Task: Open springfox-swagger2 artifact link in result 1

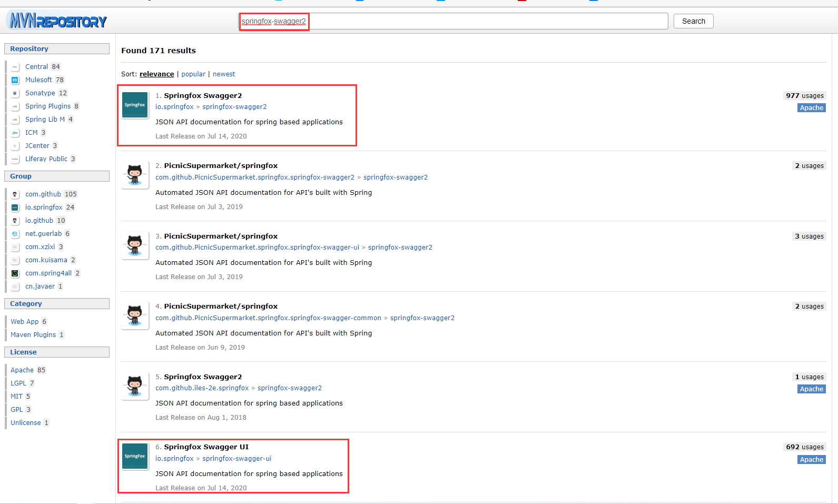Action: pos(234,107)
